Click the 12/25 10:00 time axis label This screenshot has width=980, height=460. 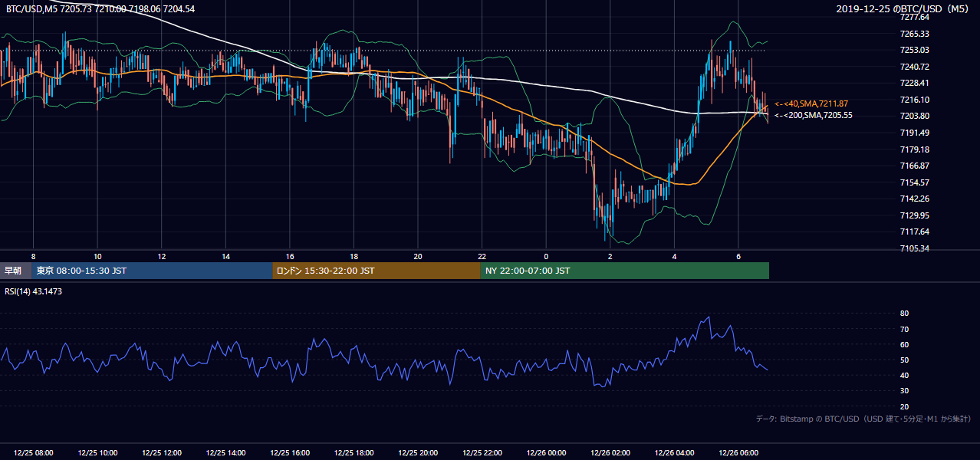click(x=97, y=453)
